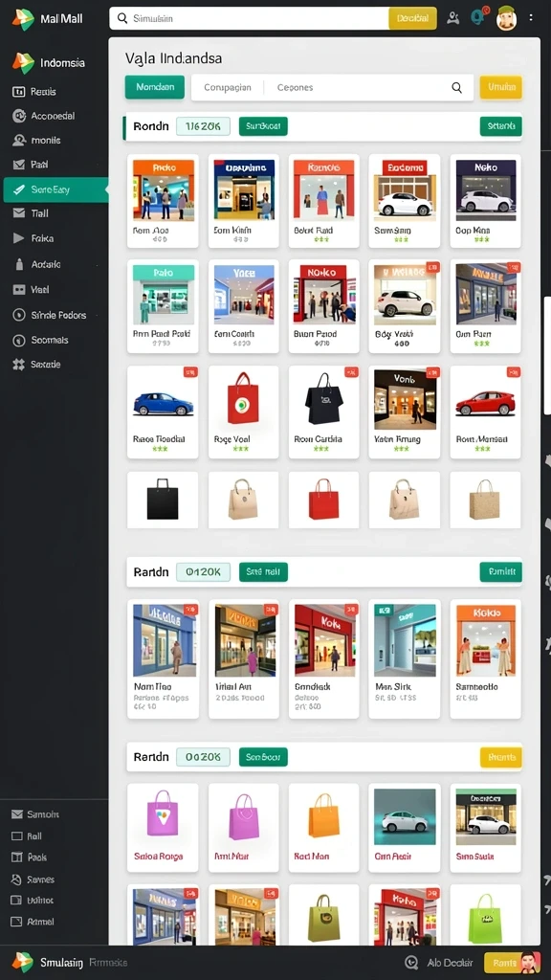Focus the top search input field

point(249,19)
